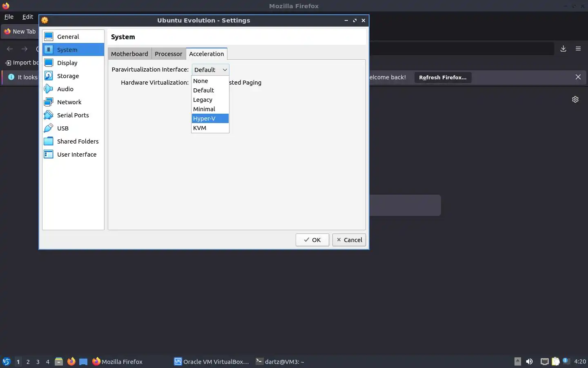This screenshot has height=368, width=588.
Task: Activate Oracle VM VirtualBox taskbar window
Action: coord(212,361)
